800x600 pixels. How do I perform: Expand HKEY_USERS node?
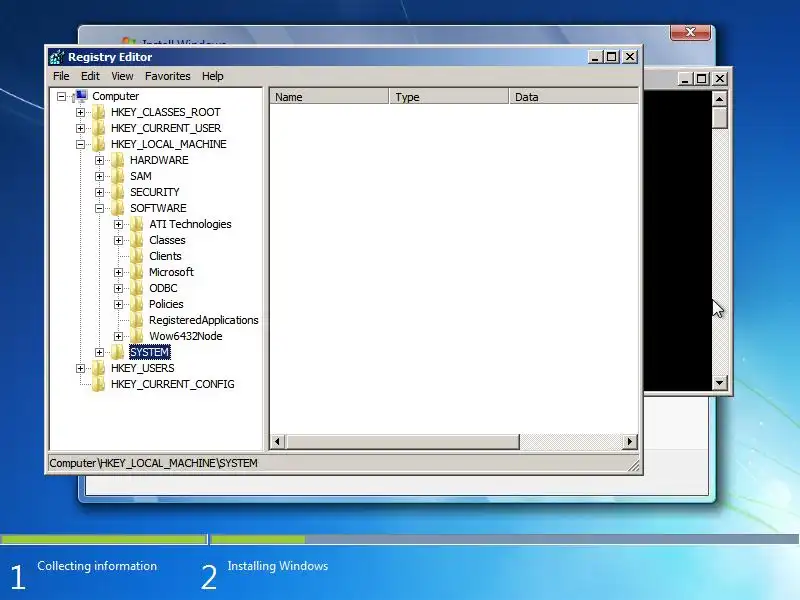[80, 368]
